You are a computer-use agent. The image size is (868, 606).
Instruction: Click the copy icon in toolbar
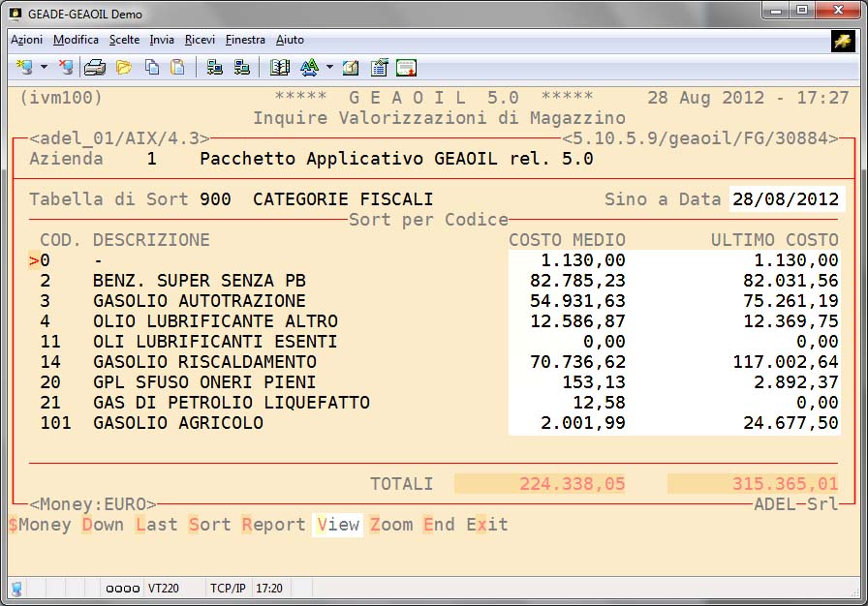(152, 68)
